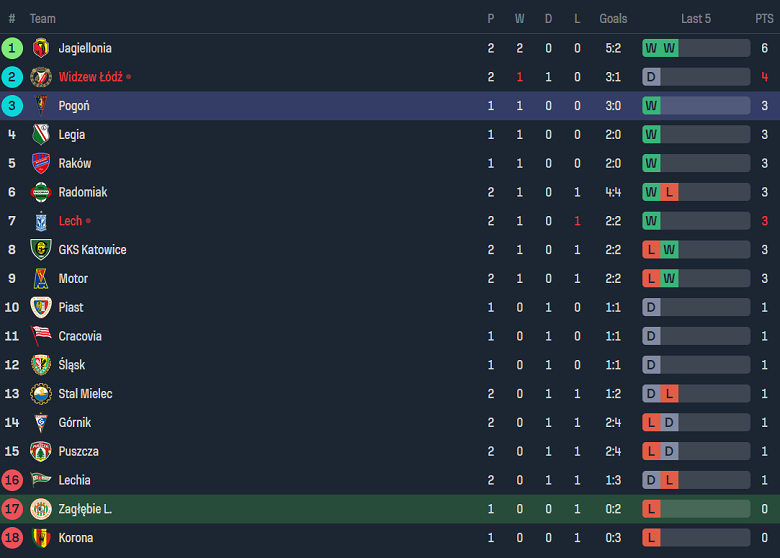Click the Zagłębie L. team name

pos(85,509)
